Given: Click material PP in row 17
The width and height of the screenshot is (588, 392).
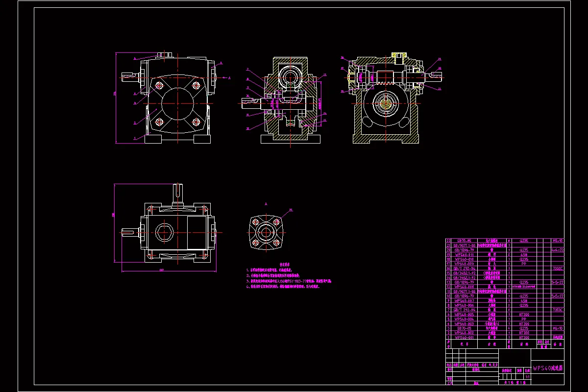Looking at the screenshot, I should point(524,264).
